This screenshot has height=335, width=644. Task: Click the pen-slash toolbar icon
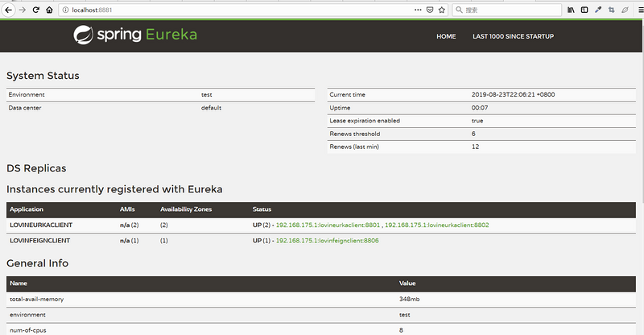[x=625, y=10]
